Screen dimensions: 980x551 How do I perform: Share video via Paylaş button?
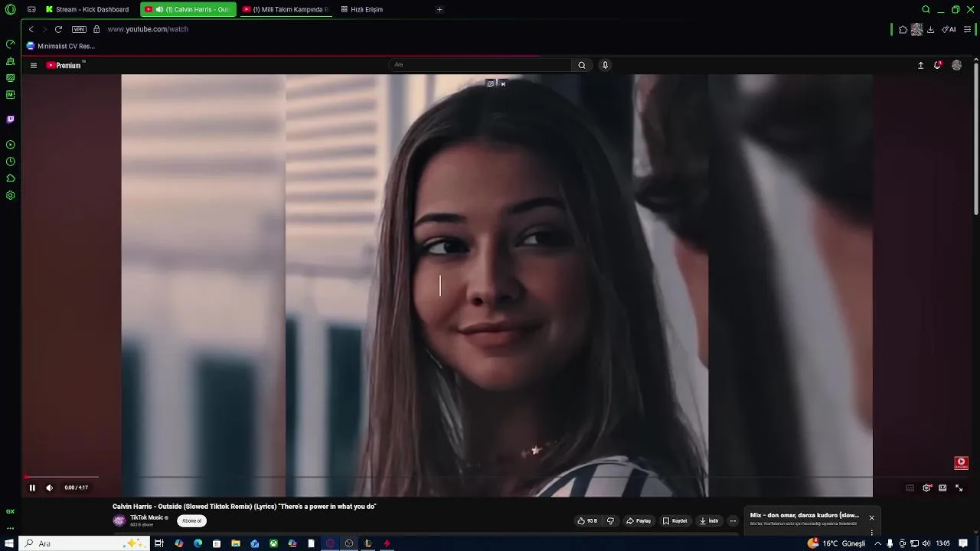[x=639, y=520]
